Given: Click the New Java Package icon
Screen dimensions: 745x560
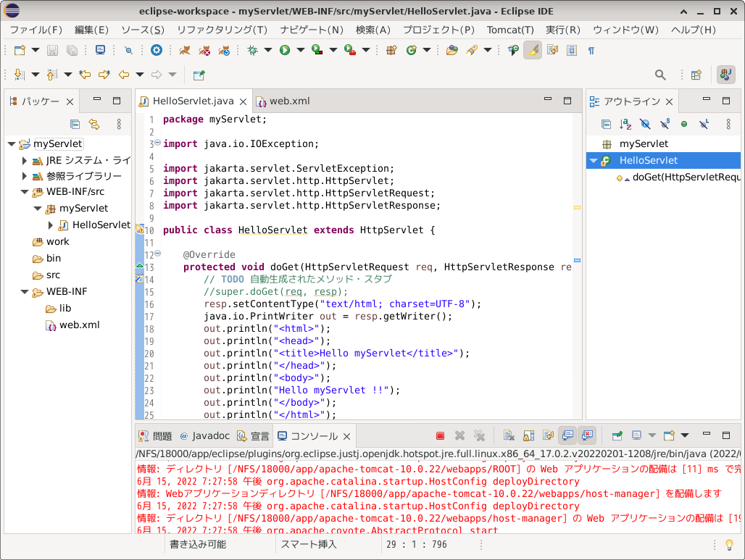Looking at the screenshot, I should [x=391, y=50].
